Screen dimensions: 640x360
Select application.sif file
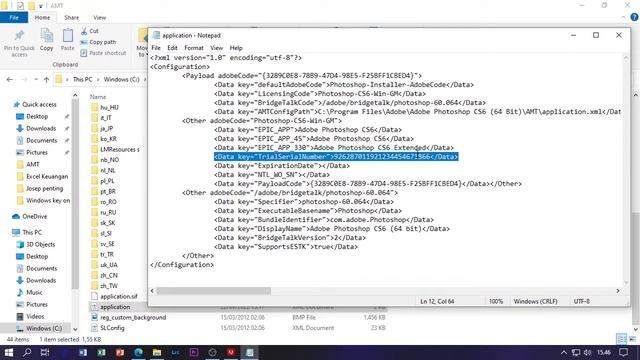pos(119,296)
